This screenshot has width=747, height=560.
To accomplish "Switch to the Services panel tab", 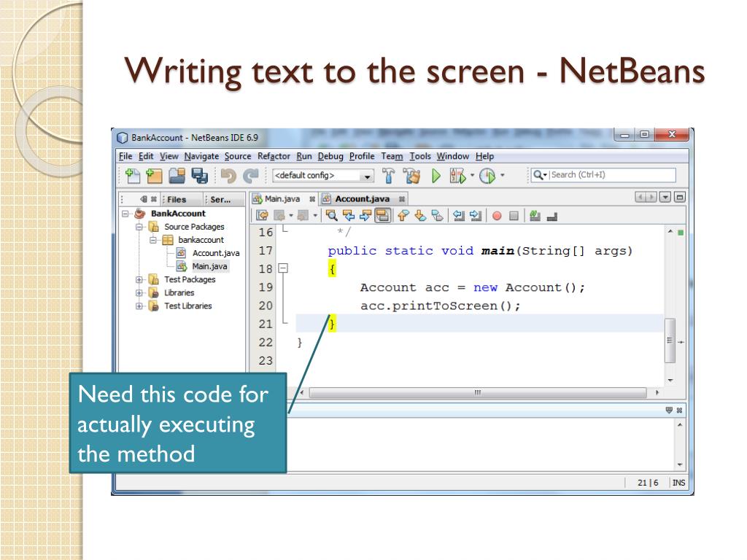I will (220, 200).
